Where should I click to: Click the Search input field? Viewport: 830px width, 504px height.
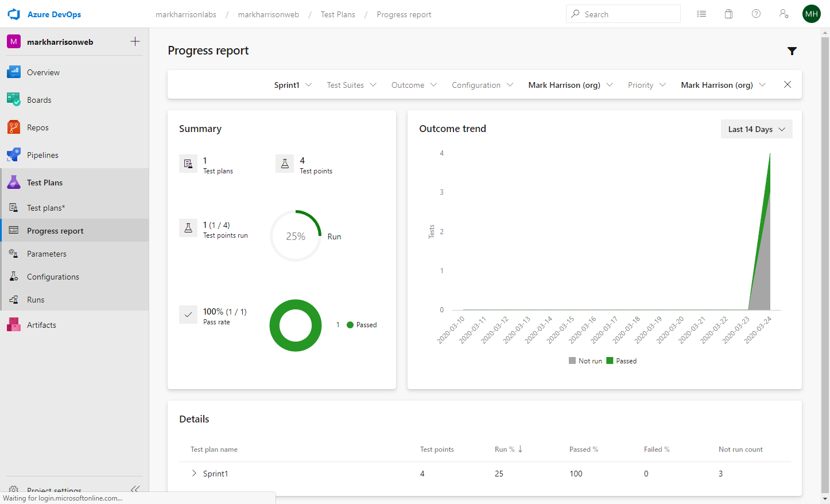pyautogui.click(x=629, y=14)
